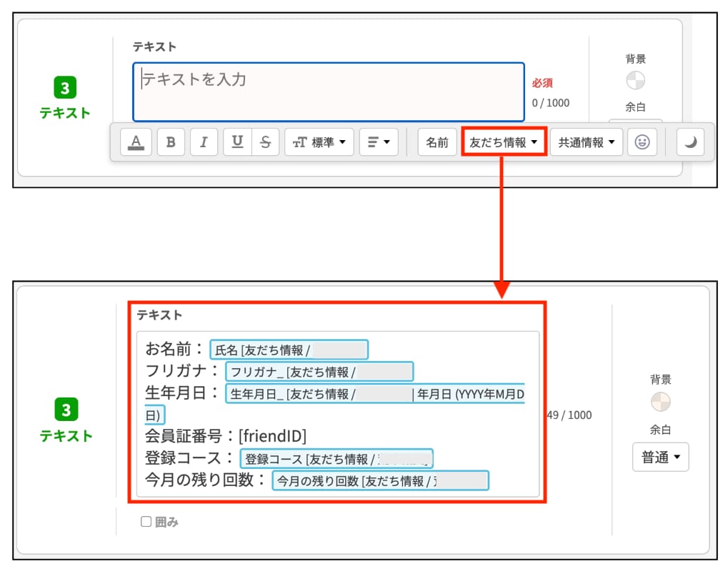Open the 友だち情報 dropdown
The height and width of the screenshot is (569, 728).
tap(504, 142)
